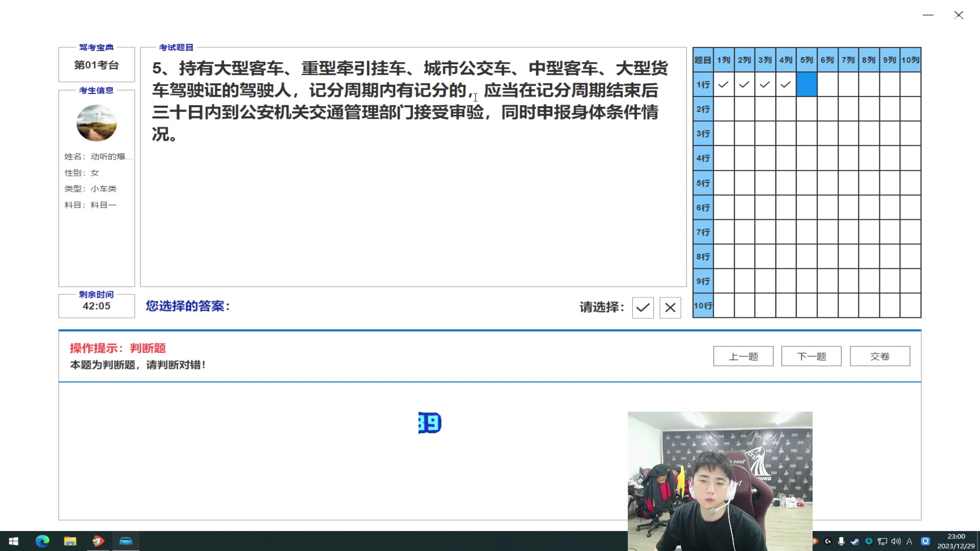Submit the exam with 交卷 button
The width and height of the screenshot is (980, 551).
tap(879, 356)
